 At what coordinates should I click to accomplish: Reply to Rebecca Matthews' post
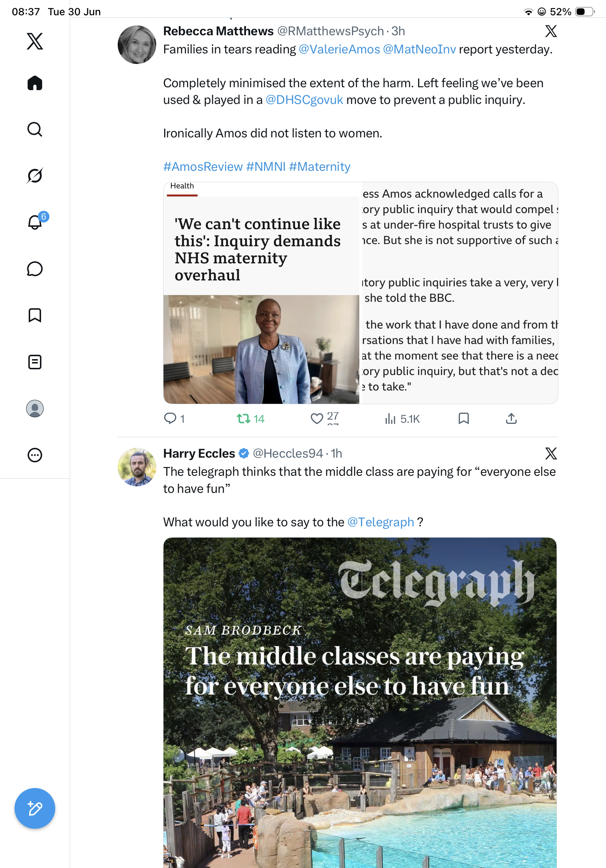point(174,418)
